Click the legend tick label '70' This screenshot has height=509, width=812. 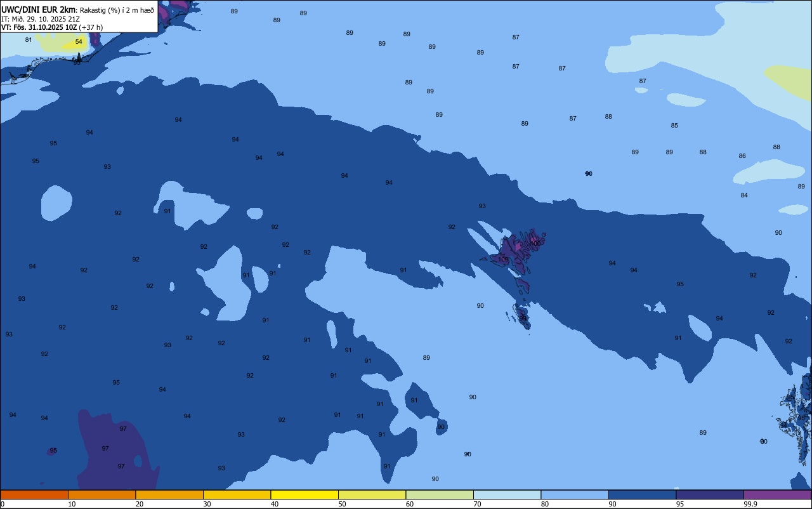477,504
